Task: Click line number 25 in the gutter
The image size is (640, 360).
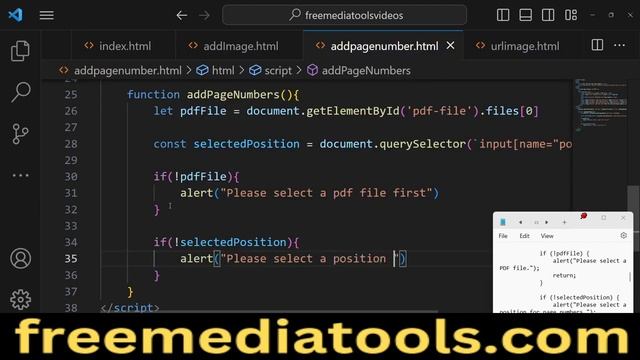Action: [71, 95]
